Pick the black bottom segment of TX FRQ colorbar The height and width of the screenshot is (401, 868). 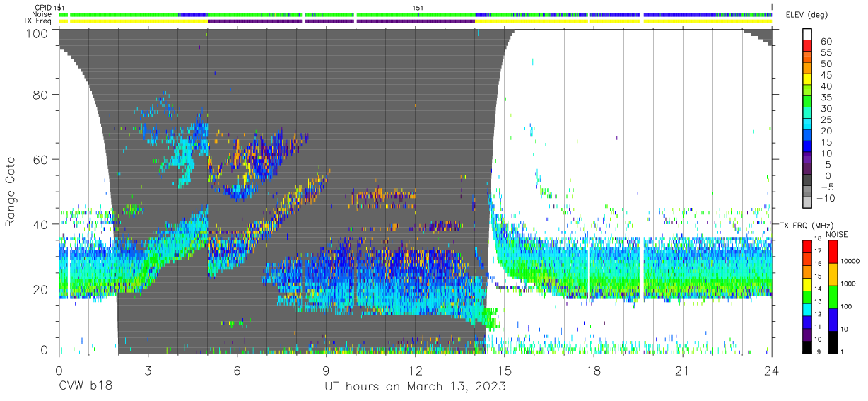(x=807, y=346)
